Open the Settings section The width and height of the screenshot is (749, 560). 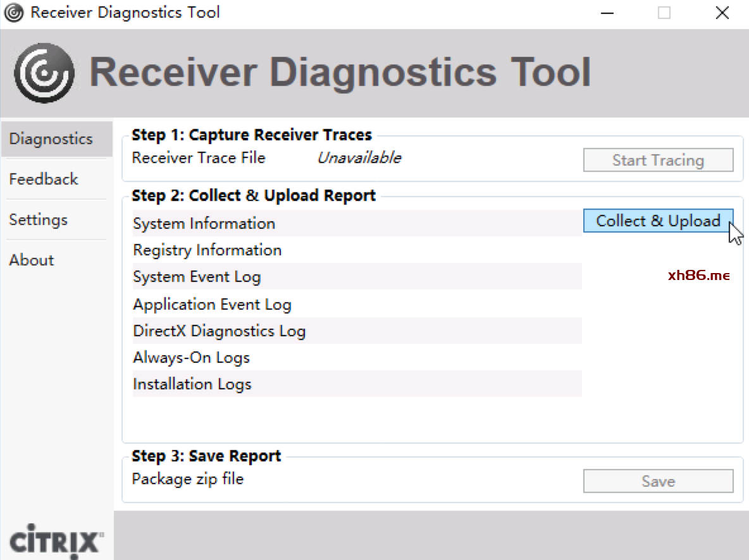[56, 219]
